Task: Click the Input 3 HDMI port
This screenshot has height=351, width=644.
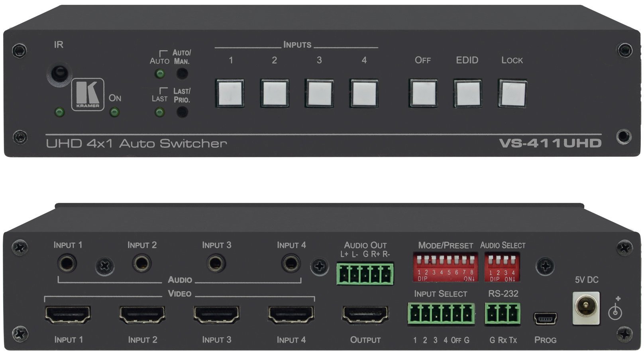Action: [x=217, y=315]
